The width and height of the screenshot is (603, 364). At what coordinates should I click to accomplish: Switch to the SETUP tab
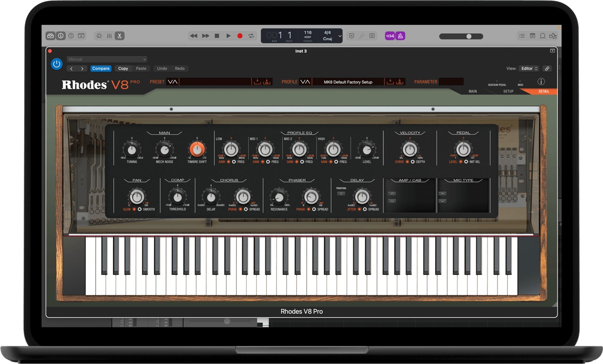(508, 91)
